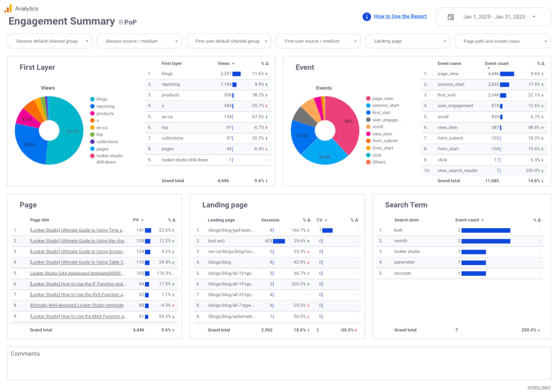Viewport: 558px width, 392px height.
Task: Select the page_view legend entry in Events chart
Action: pyautogui.click(x=382, y=98)
